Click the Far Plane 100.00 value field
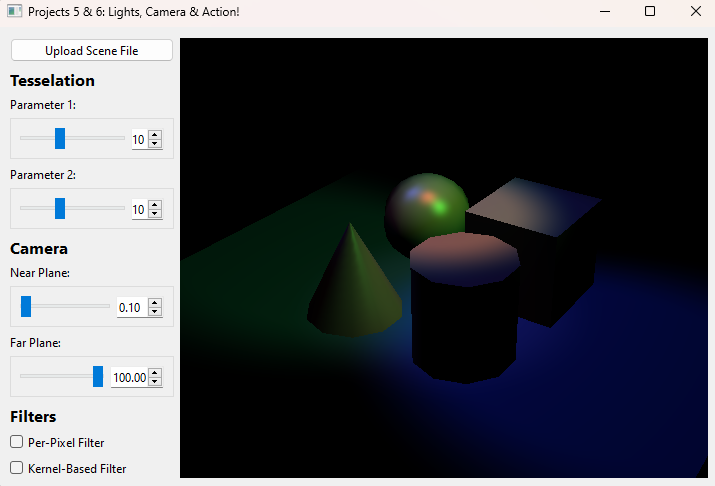The height and width of the screenshot is (486, 715). (130, 377)
